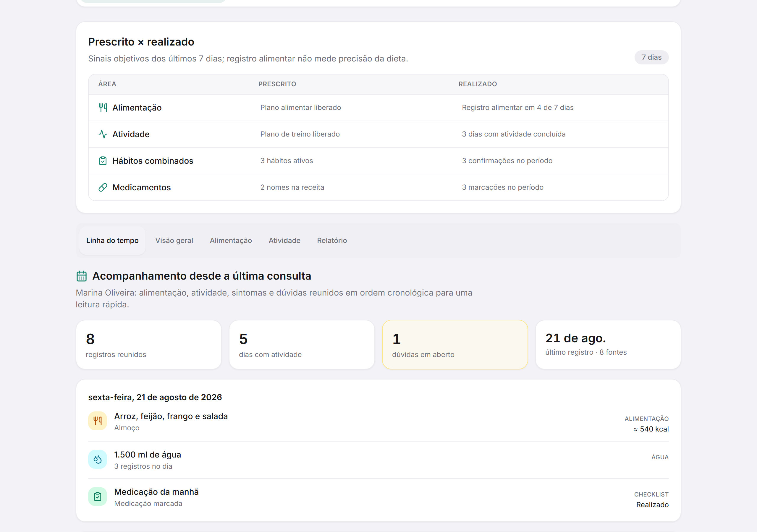757x532 pixels.
Task: Click the PRESCRITO column header
Action: pos(277,84)
